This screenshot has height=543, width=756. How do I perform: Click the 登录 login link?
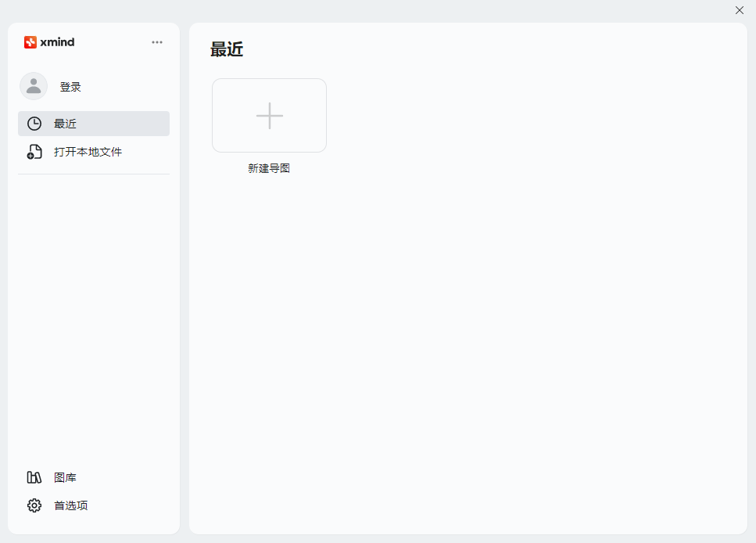(x=70, y=87)
